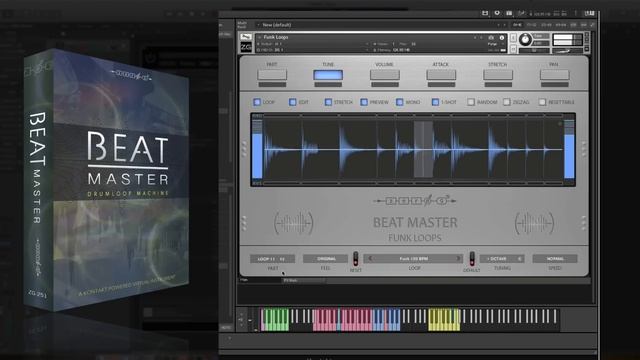640x360 pixels.
Task: Open the SPEED dropdown showing NORMAL
Action: 555,259
